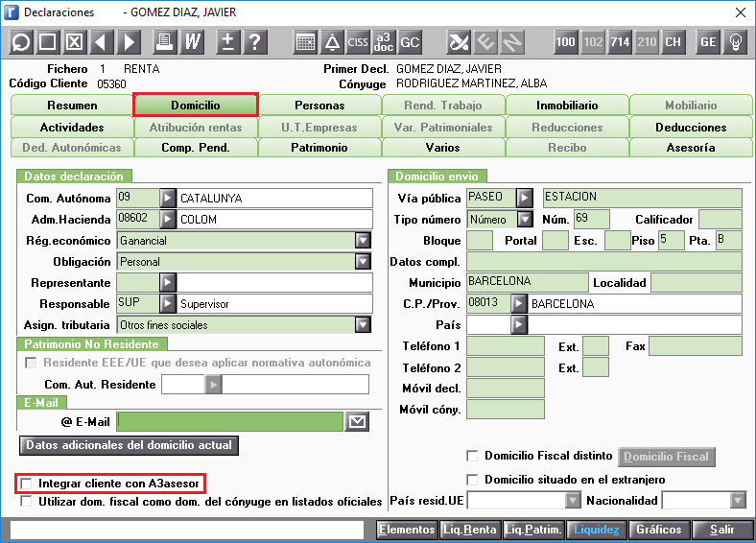Open Representante lookup arrow button
This screenshot has width=756, height=543.
(x=168, y=283)
